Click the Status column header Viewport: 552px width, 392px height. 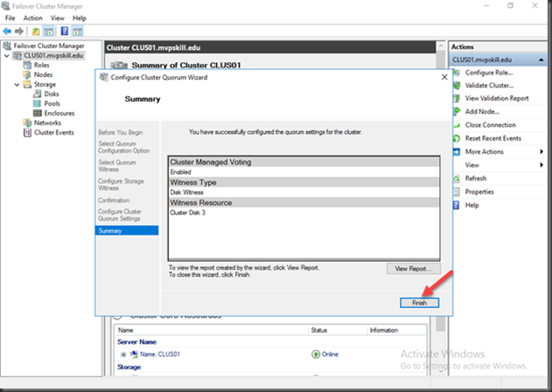point(319,331)
